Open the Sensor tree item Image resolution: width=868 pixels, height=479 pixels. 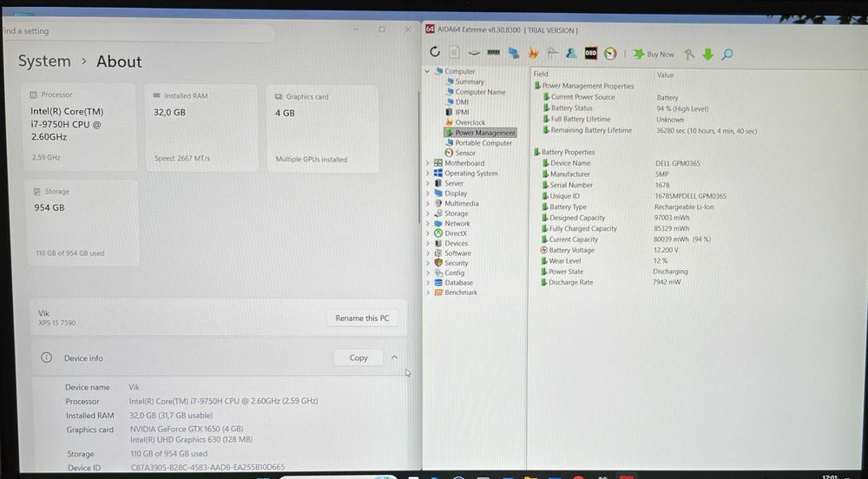tap(465, 153)
